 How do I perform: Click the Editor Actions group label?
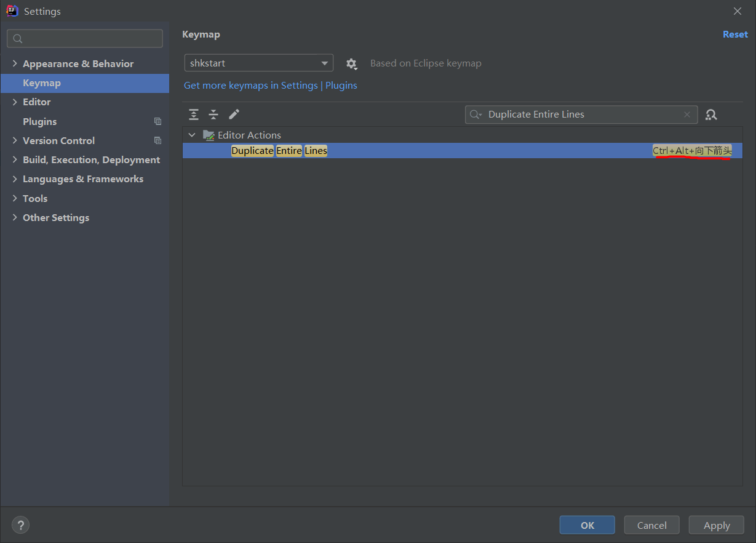249,135
